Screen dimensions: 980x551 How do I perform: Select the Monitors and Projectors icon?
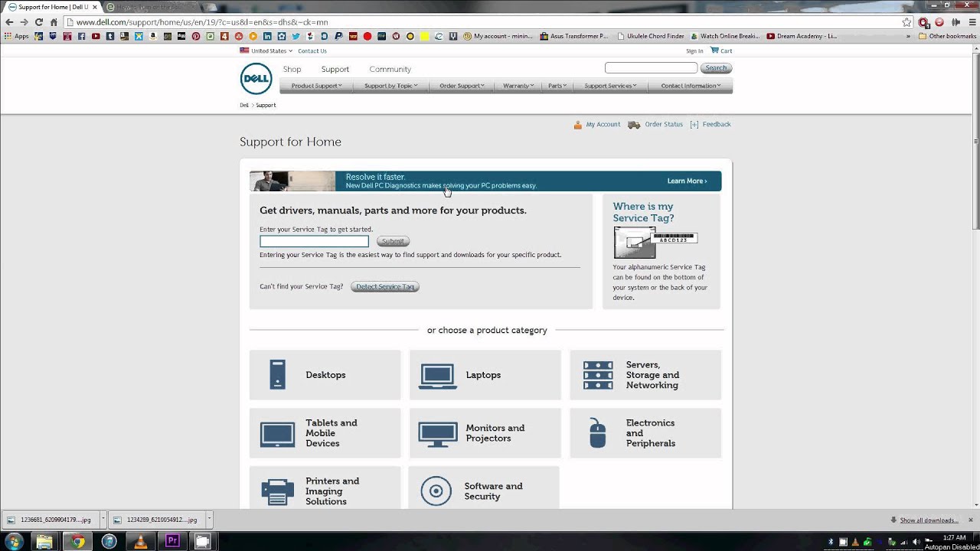(438, 434)
